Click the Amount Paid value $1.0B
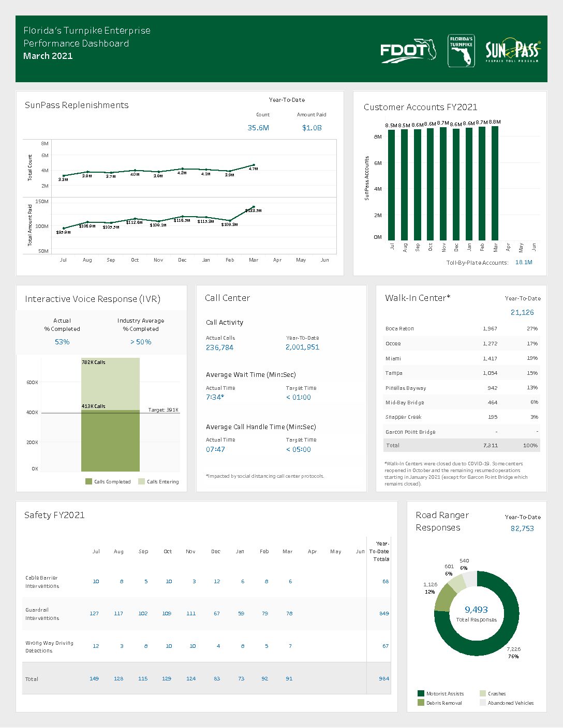The image size is (563, 728). click(x=312, y=128)
